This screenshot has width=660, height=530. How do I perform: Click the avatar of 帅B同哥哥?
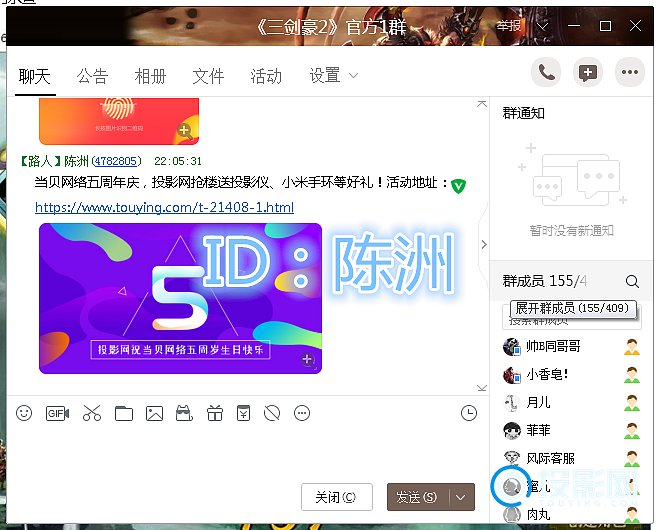[512, 346]
